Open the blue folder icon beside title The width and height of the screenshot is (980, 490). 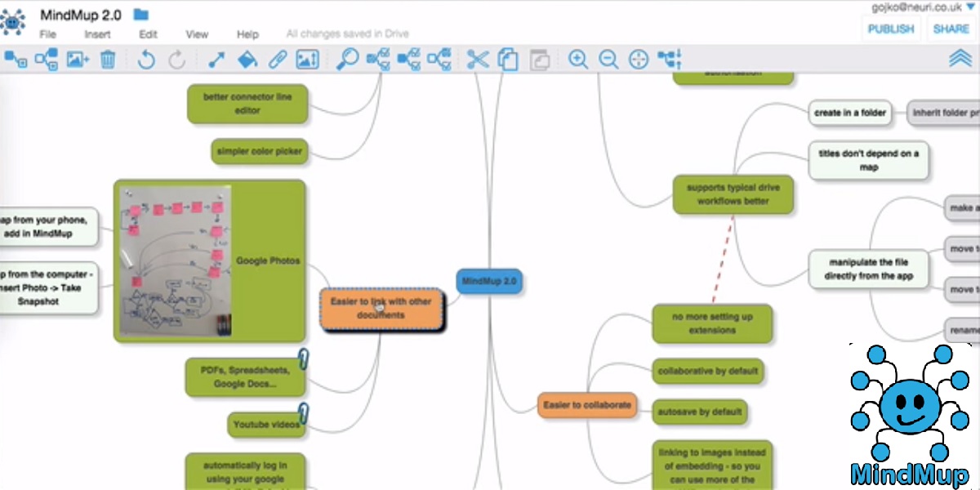[x=141, y=14]
